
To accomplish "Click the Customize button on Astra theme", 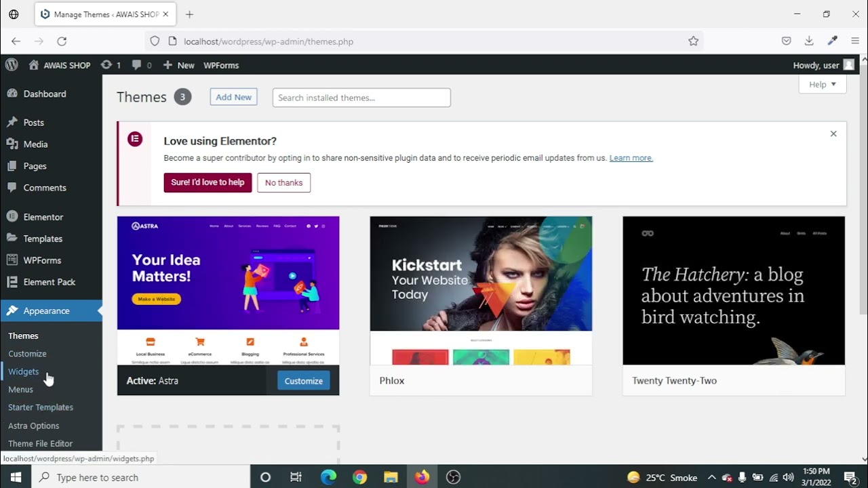I will click(x=303, y=381).
